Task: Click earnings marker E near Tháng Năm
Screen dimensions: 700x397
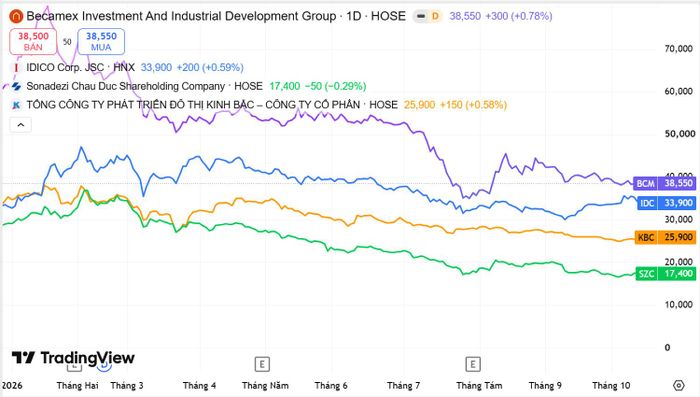Action: [262, 364]
